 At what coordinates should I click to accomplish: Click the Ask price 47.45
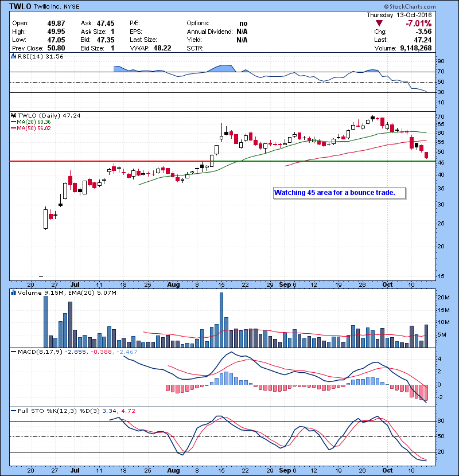[x=106, y=24]
